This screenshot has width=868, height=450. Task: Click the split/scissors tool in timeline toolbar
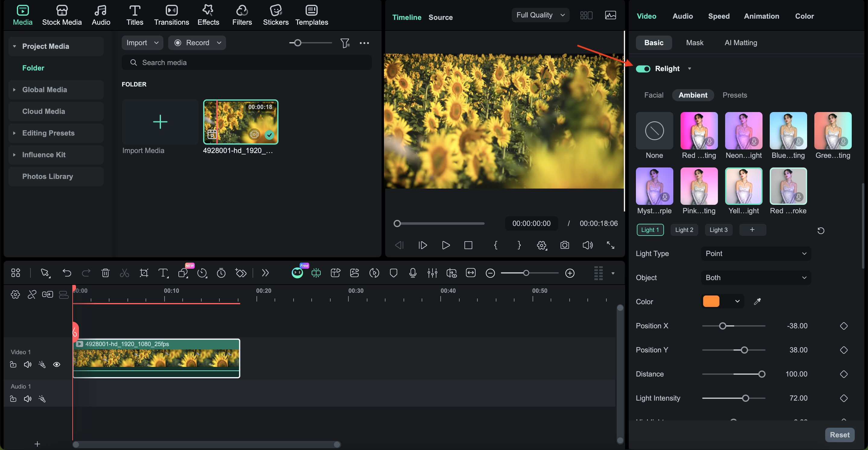click(x=124, y=273)
